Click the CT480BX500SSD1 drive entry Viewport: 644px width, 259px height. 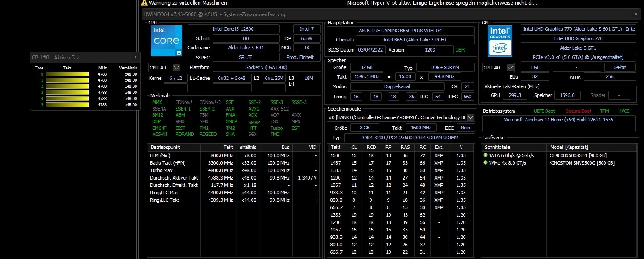tap(578, 155)
